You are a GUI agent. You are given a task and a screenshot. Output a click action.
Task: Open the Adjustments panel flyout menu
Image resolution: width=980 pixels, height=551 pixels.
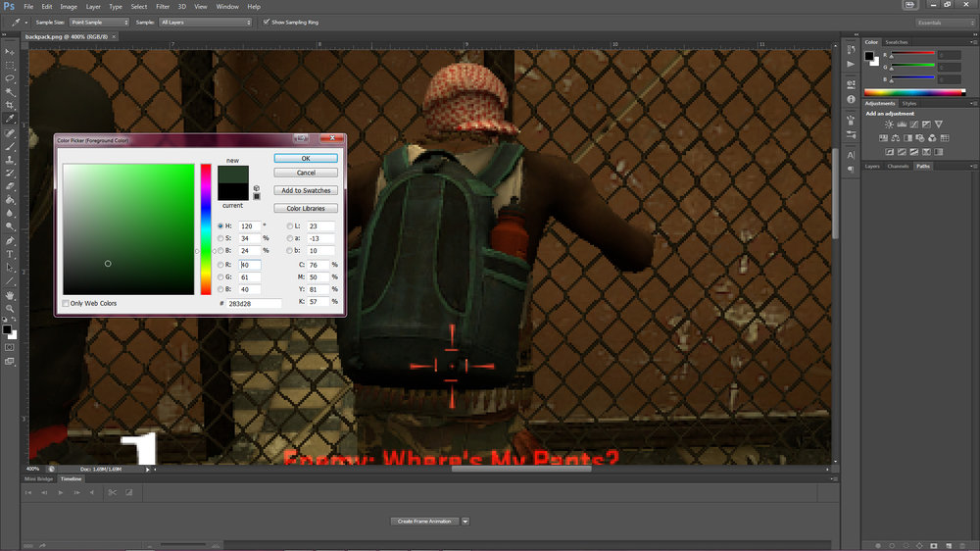[x=972, y=103]
